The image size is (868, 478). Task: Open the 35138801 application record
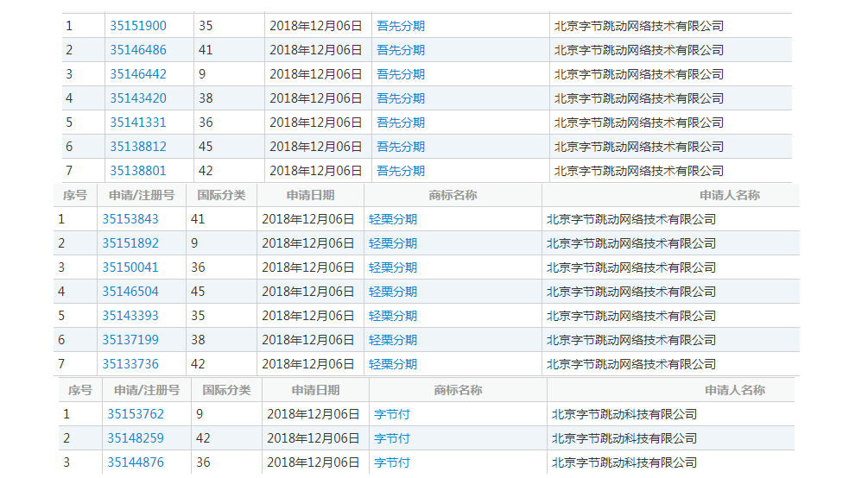click(x=138, y=171)
